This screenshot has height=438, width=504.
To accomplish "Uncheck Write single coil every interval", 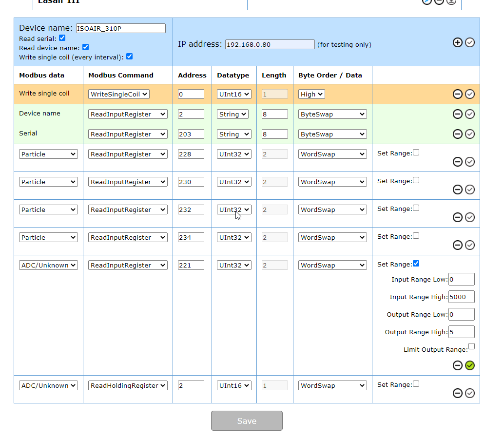I will 129,57.
